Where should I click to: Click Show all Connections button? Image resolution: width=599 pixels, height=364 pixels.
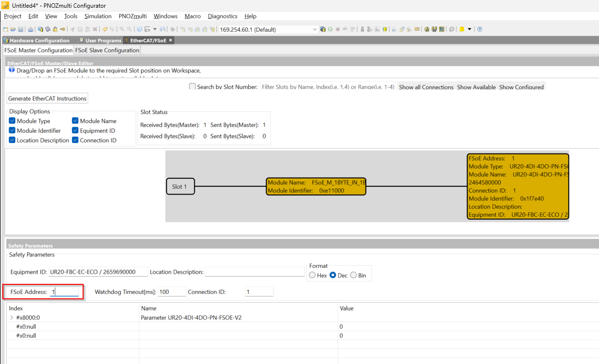coord(426,87)
